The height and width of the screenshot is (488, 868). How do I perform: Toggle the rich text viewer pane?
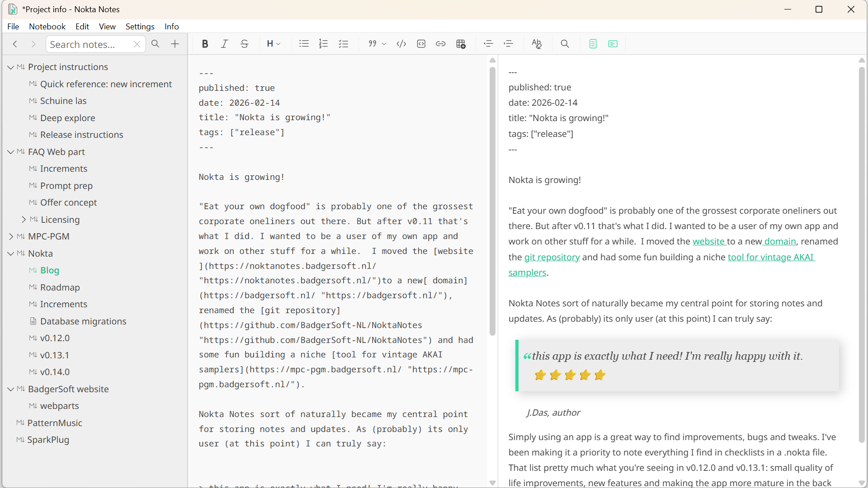(613, 43)
